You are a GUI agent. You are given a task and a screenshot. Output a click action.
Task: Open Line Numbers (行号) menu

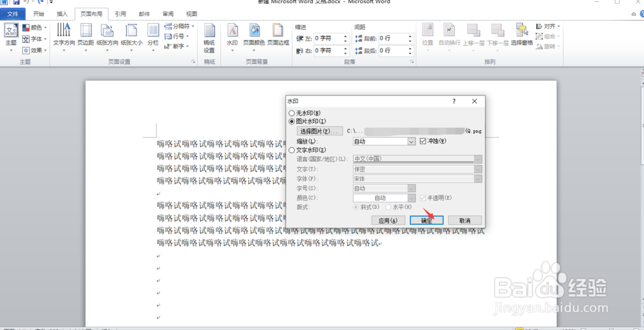tap(176, 36)
